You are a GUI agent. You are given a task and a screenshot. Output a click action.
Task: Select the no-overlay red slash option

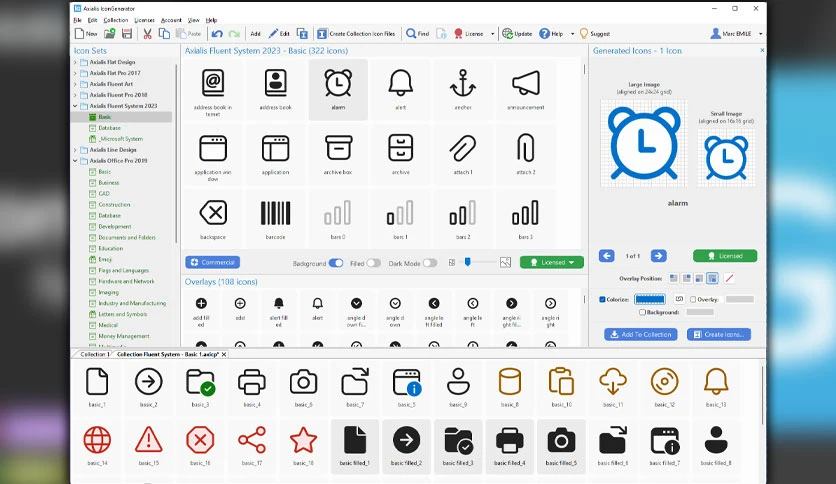729,278
